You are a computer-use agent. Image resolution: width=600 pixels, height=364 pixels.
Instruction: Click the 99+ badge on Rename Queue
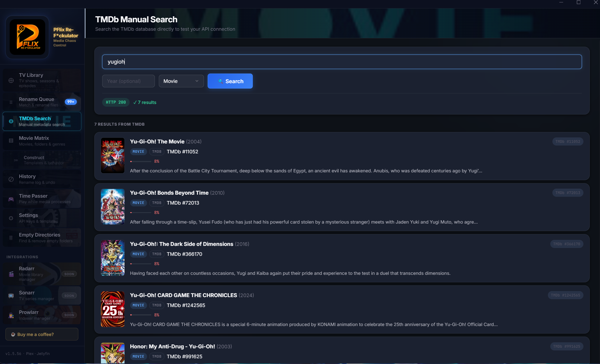point(71,102)
